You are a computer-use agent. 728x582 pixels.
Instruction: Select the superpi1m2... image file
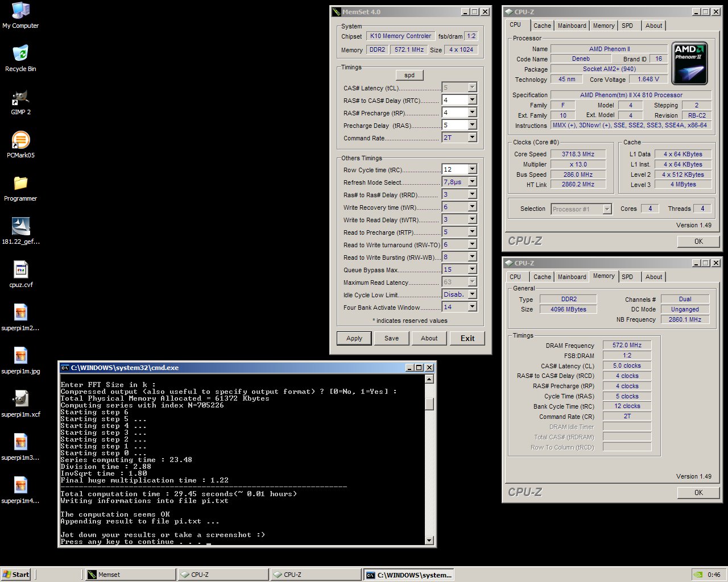[20, 318]
